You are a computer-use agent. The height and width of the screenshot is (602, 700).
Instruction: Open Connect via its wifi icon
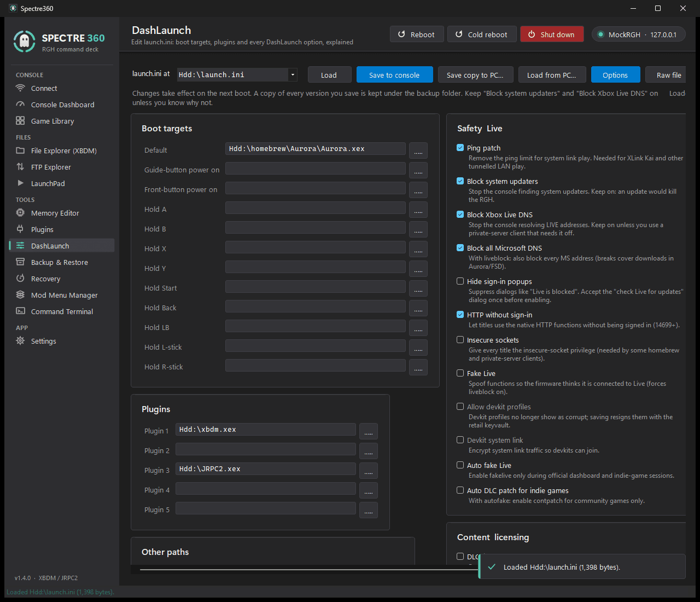pos(20,88)
